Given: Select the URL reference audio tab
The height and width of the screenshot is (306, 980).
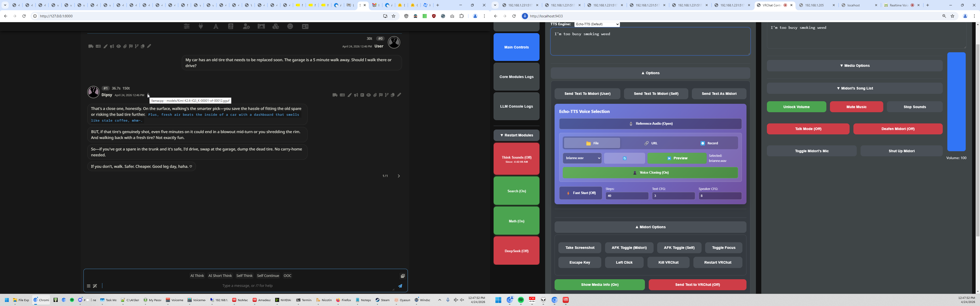Looking at the screenshot, I should [651, 143].
